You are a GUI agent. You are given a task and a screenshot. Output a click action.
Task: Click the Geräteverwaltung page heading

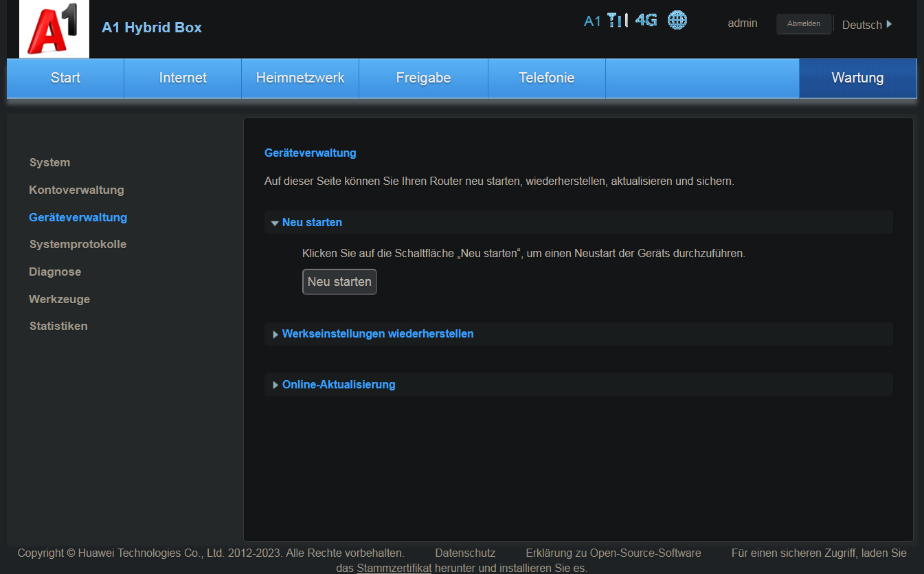(311, 153)
